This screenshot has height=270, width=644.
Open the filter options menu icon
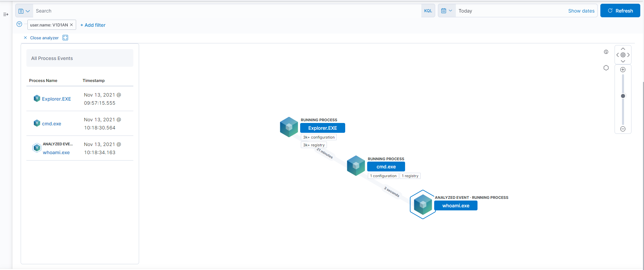(19, 24)
